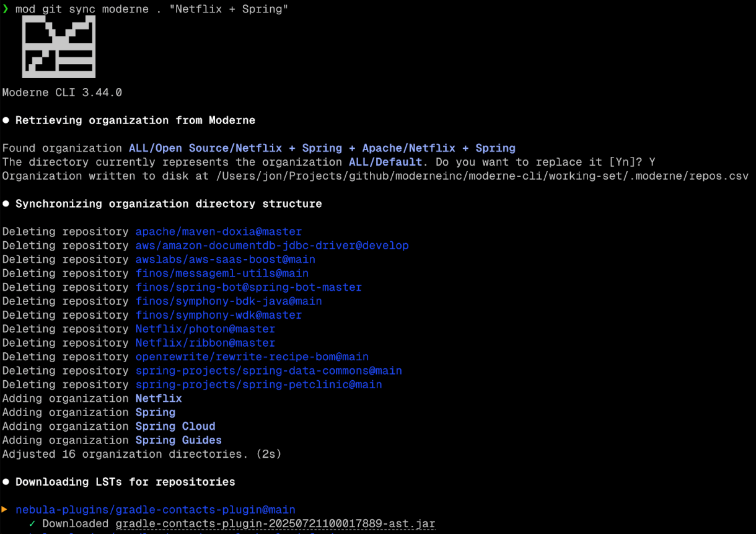
Task: Open finos/messageml-utils@main link
Action: [x=222, y=274]
